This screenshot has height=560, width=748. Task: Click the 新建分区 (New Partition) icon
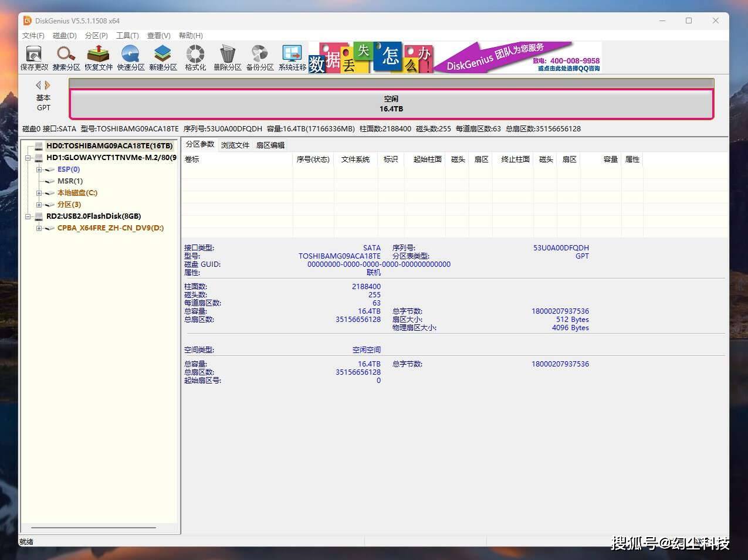(163, 57)
